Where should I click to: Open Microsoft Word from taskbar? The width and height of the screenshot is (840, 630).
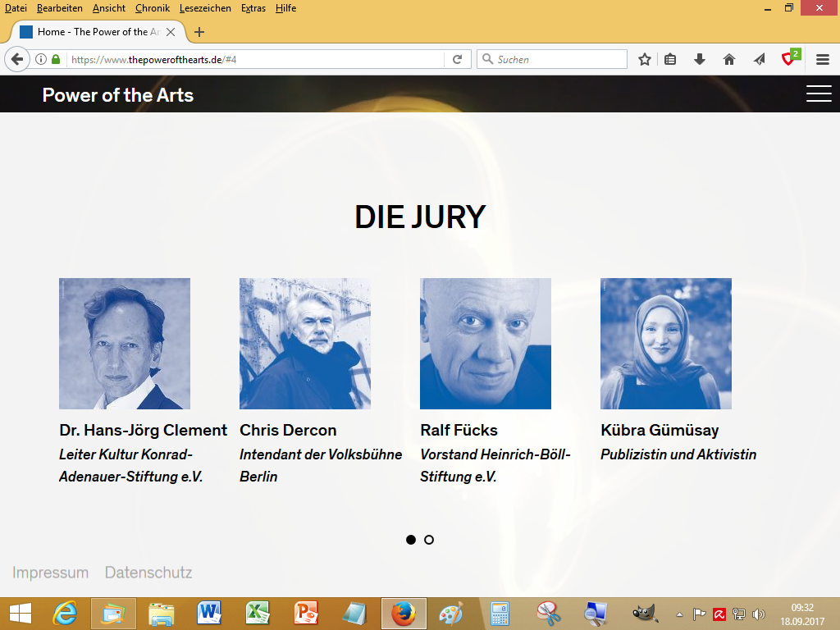point(209,614)
